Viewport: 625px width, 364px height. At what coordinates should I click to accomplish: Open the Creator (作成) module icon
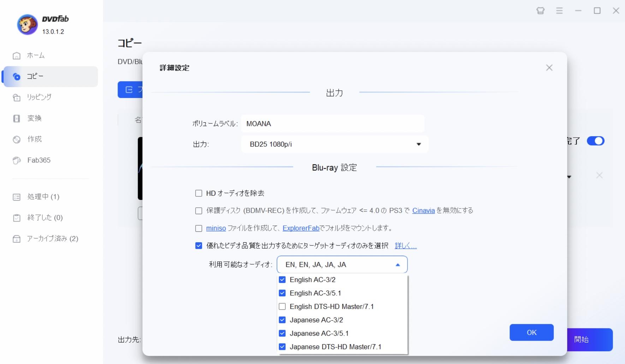coord(17,139)
